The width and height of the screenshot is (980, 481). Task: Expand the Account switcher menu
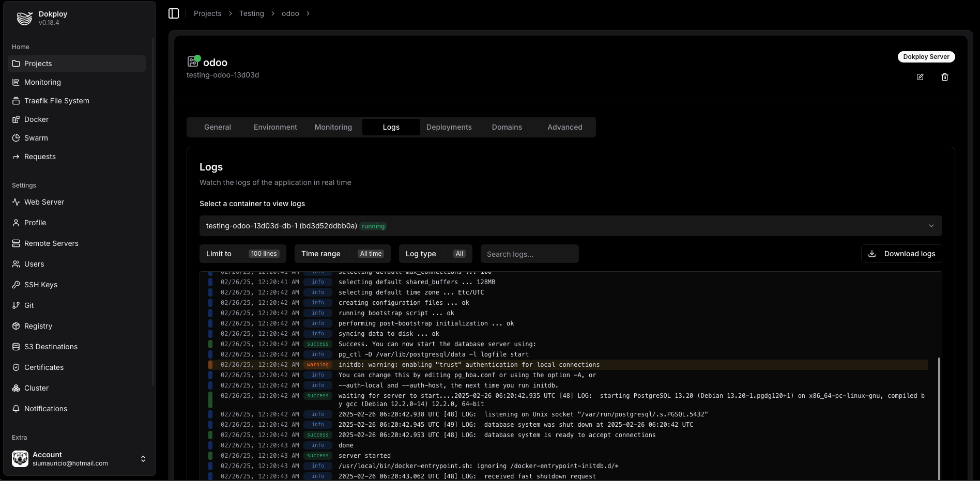pos(143,459)
